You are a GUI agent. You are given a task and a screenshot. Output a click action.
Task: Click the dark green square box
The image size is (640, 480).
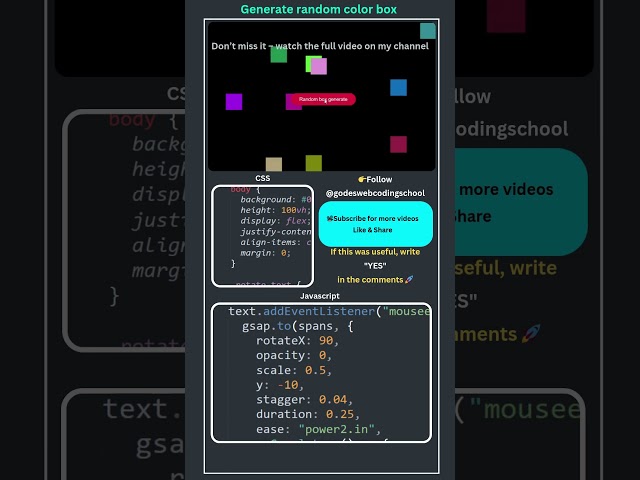coord(279,55)
